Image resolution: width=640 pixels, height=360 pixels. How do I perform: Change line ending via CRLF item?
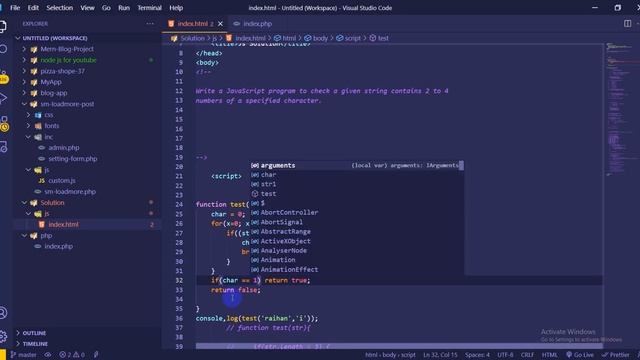tap(527, 355)
